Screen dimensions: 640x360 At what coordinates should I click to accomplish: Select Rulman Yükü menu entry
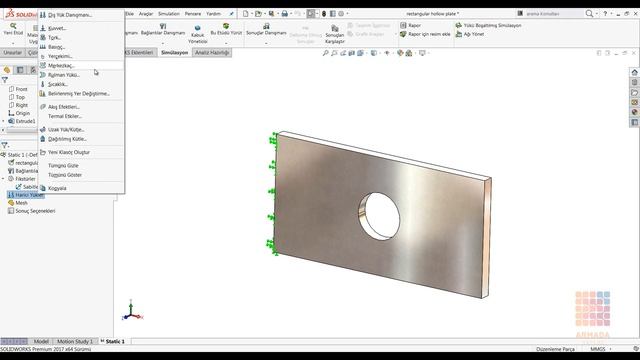81,75
